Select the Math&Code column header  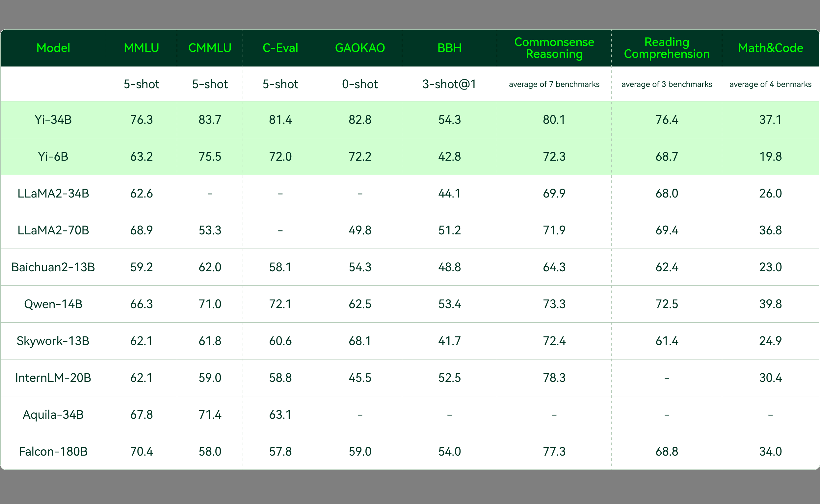pyautogui.click(x=770, y=48)
